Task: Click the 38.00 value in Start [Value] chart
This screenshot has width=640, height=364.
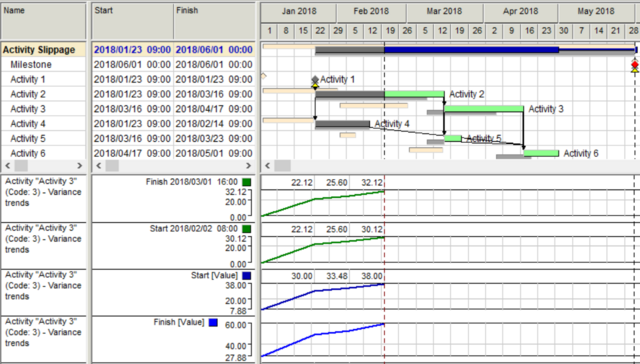Action: click(372, 276)
